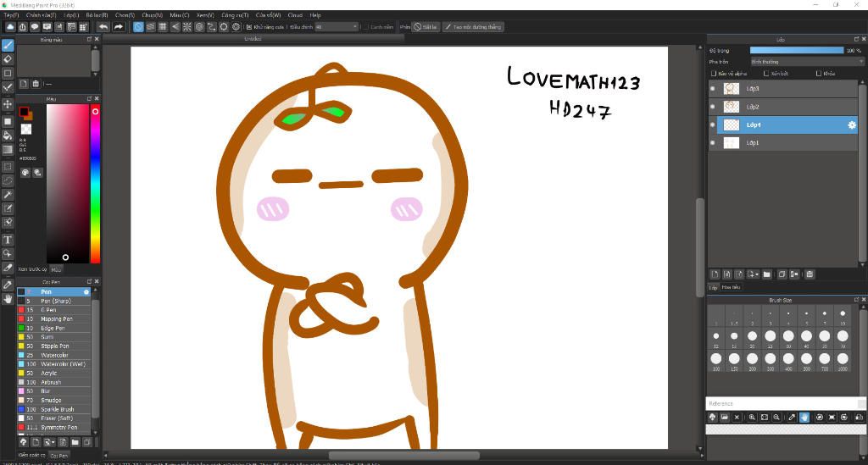Enable the radial snap icon

(187, 26)
